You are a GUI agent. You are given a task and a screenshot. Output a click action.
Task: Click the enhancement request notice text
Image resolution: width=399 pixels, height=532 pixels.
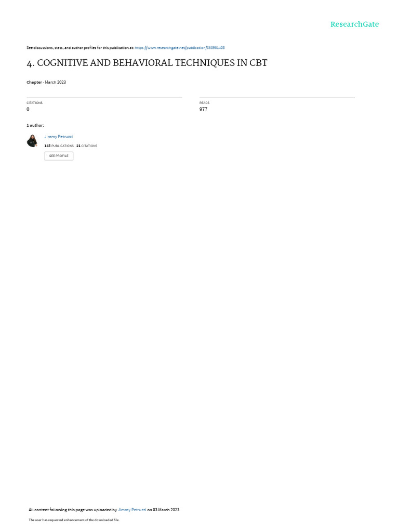(x=74, y=520)
